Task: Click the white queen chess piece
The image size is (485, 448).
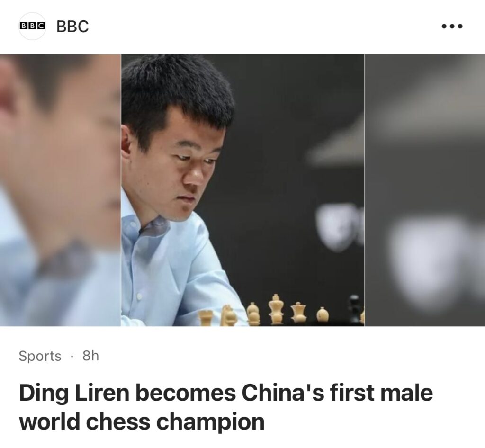Action: click(299, 313)
